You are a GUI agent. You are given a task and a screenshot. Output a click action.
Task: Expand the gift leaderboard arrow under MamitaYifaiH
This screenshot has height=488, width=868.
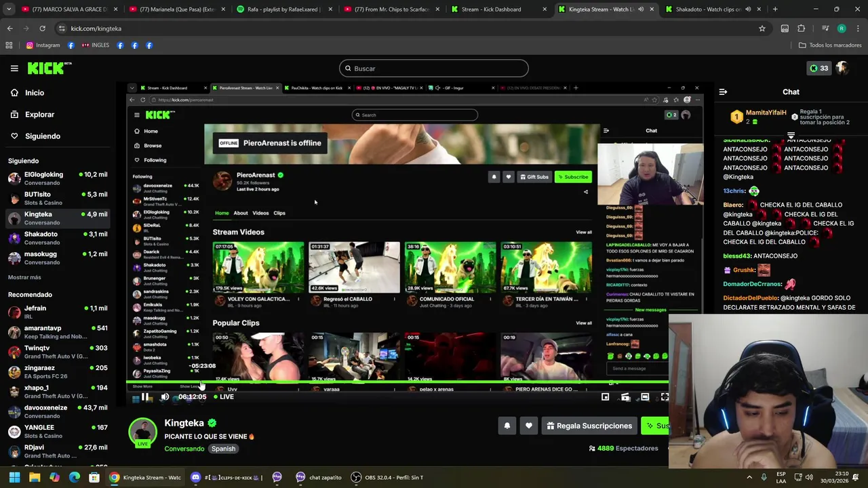791,136
